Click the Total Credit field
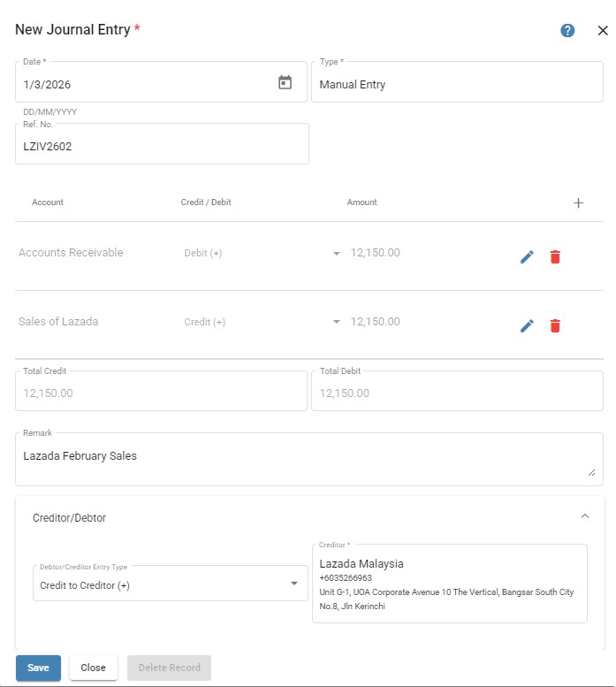The image size is (616, 687). pyautogui.click(x=161, y=393)
